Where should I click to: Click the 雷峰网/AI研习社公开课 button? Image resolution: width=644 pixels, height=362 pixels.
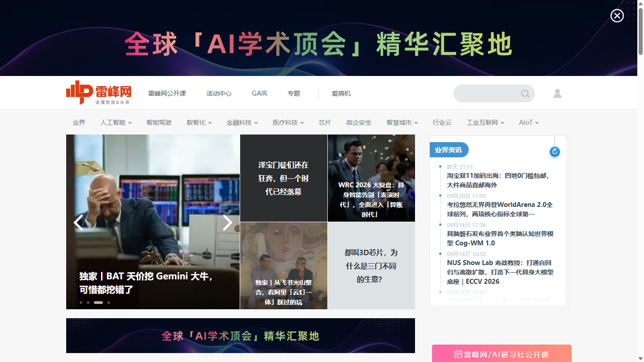coord(502,354)
